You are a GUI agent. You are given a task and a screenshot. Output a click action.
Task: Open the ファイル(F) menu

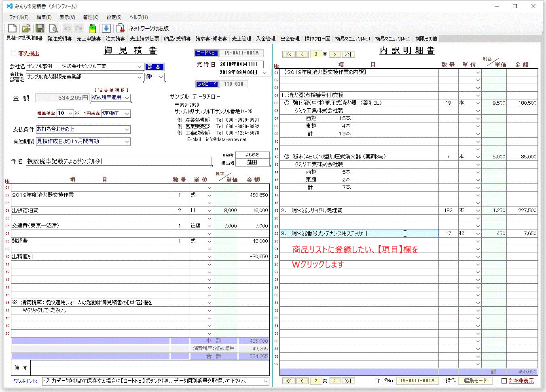pyautogui.click(x=19, y=17)
